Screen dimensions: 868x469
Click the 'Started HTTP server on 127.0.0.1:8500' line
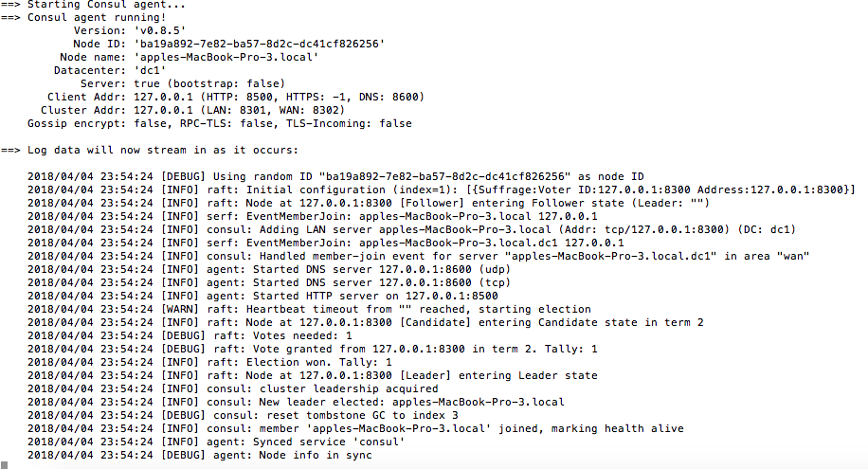(262, 297)
